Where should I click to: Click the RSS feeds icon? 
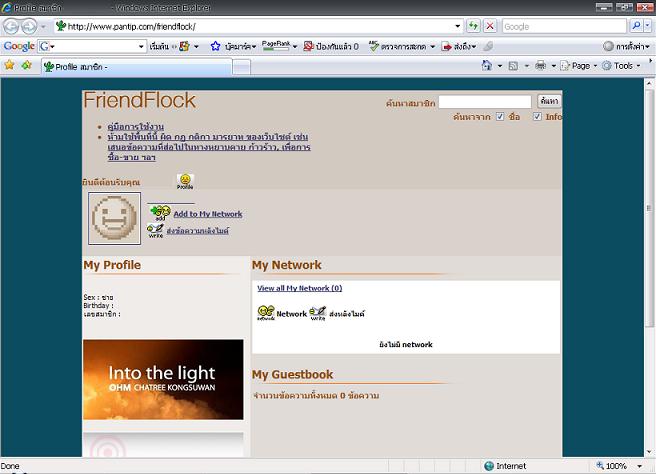[x=513, y=66]
